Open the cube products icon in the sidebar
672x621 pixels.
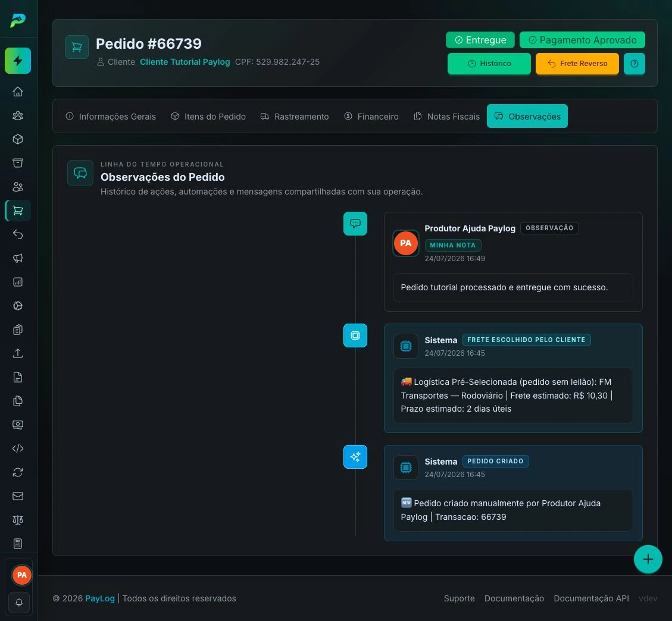[18, 139]
